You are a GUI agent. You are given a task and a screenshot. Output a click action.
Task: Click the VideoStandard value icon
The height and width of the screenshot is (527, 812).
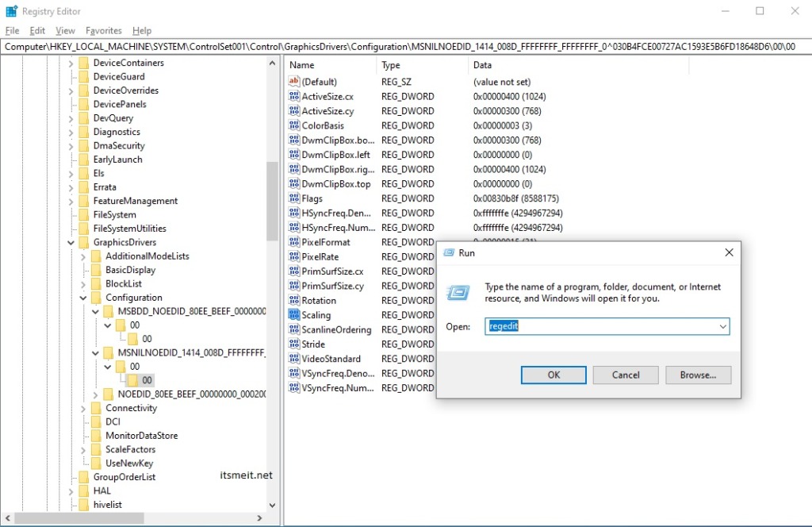[x=294, y=359]
